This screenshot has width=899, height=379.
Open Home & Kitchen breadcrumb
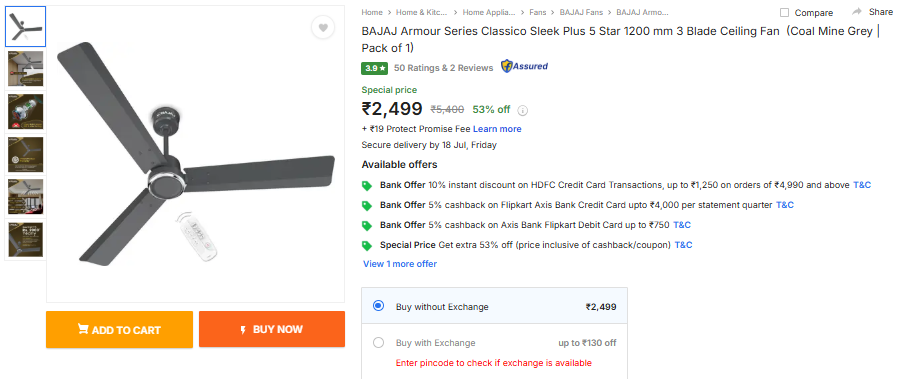tap(421, 12)
